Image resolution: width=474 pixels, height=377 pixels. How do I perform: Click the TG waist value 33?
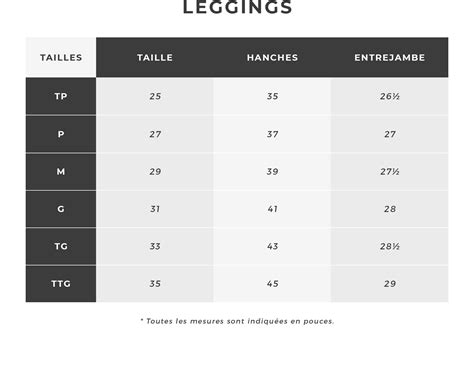[155, 246]
